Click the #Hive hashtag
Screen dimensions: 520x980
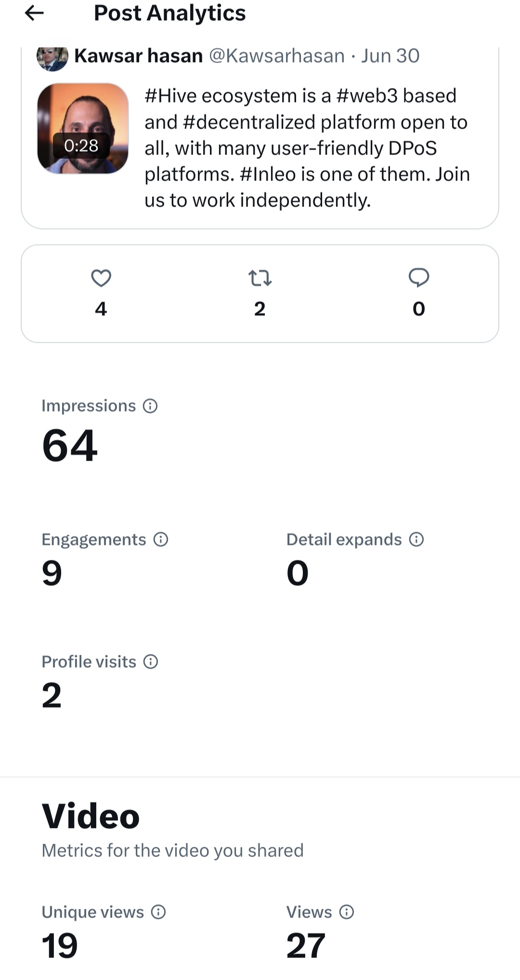point(171,96)
